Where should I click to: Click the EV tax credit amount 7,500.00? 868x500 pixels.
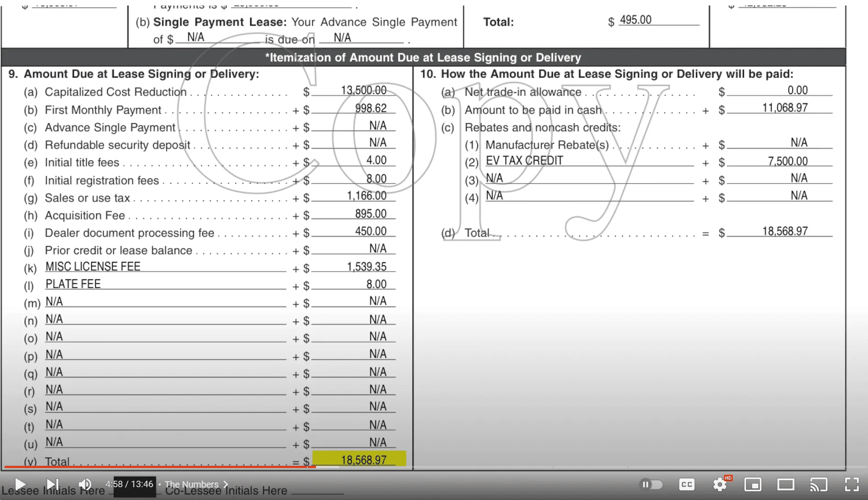(788, 161)
